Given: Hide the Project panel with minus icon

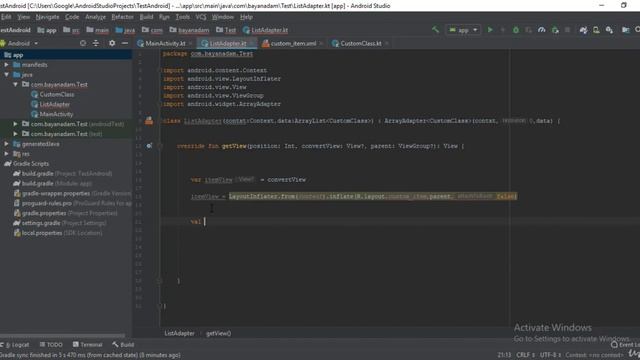Looking at the screenshot, I should pos(124,43).
